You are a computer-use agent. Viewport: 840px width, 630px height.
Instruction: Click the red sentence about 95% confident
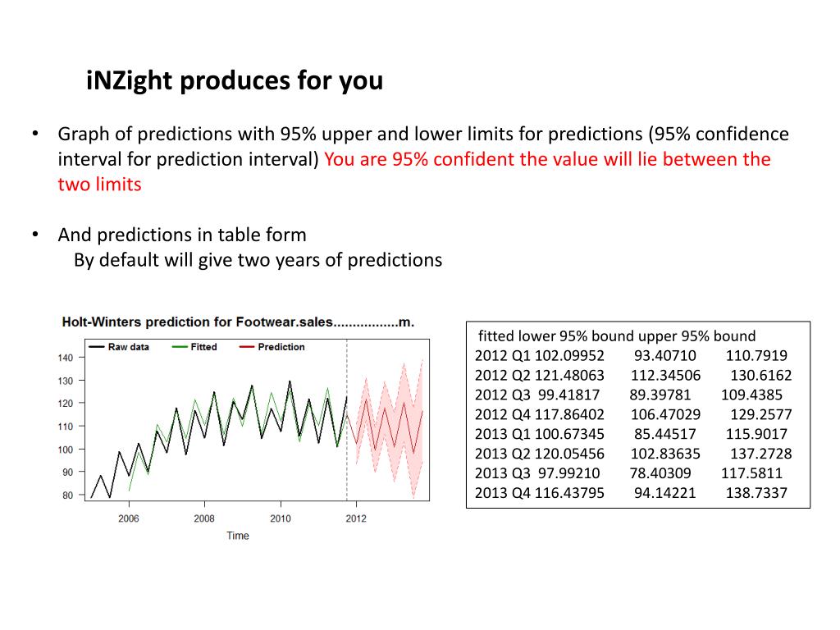tap(414, 171)
